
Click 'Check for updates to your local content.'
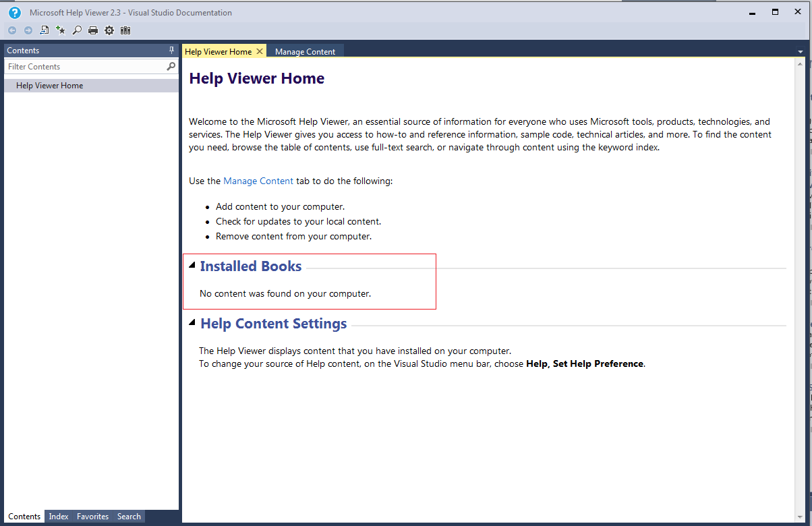(298, 221)
